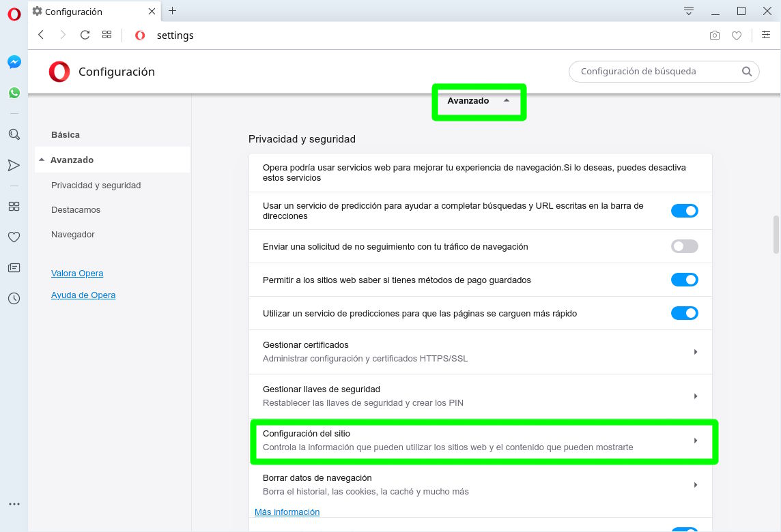
Task: Click the snapshot camera icon
Action: point(714,35)
